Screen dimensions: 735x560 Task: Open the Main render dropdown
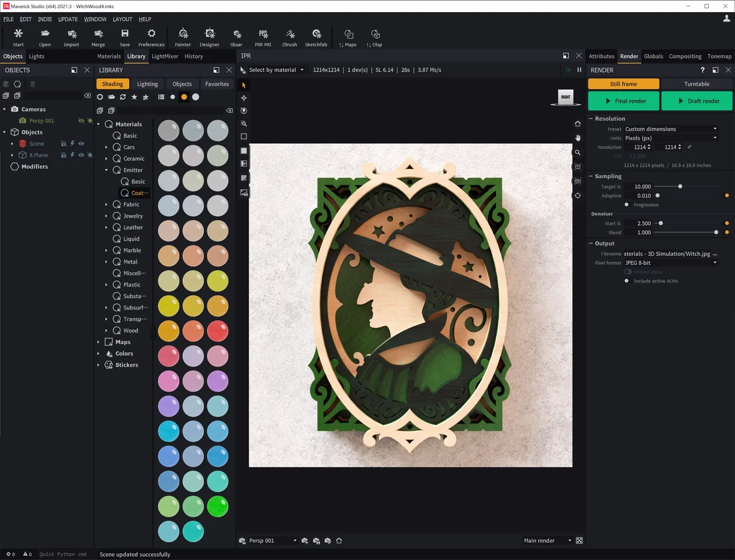(548, 540)
